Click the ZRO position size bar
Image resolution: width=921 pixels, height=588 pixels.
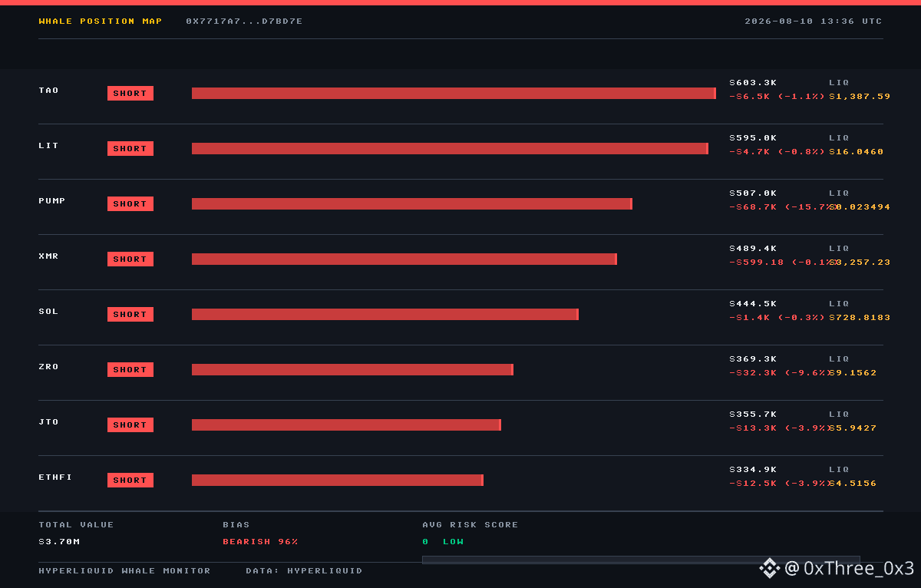pos(352,370)
